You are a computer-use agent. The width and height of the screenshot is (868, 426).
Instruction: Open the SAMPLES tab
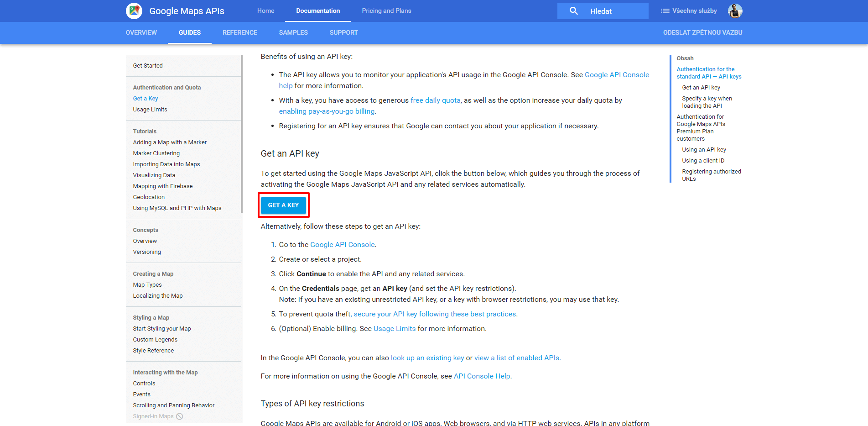pos(293,32)
